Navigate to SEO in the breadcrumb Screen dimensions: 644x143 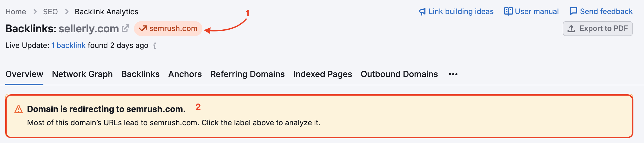pos(50,12)
